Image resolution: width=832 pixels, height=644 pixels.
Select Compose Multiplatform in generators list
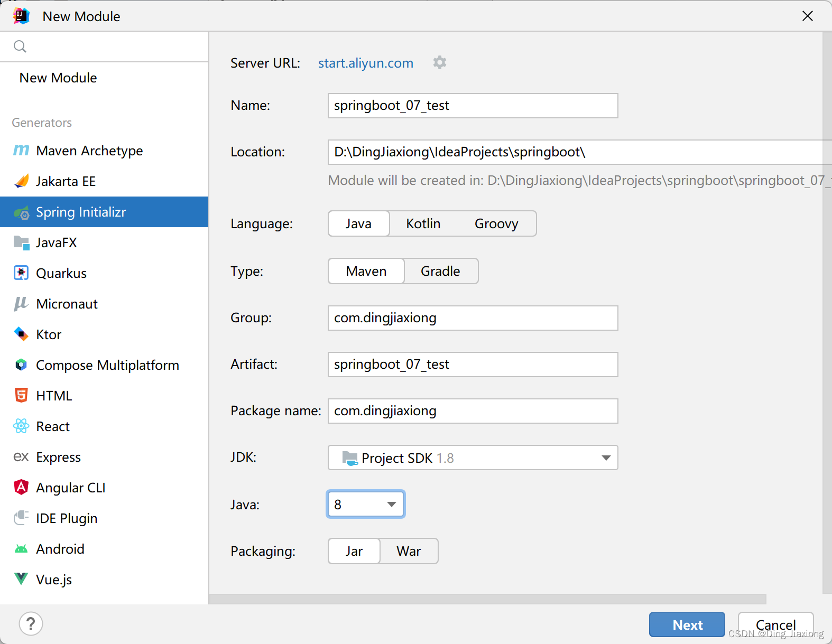tap(107, 365)
